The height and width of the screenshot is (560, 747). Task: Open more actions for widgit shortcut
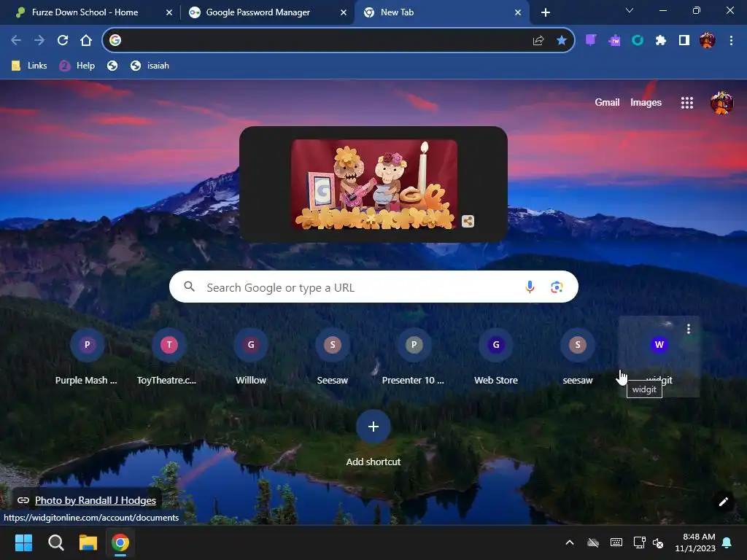[689, 329]
